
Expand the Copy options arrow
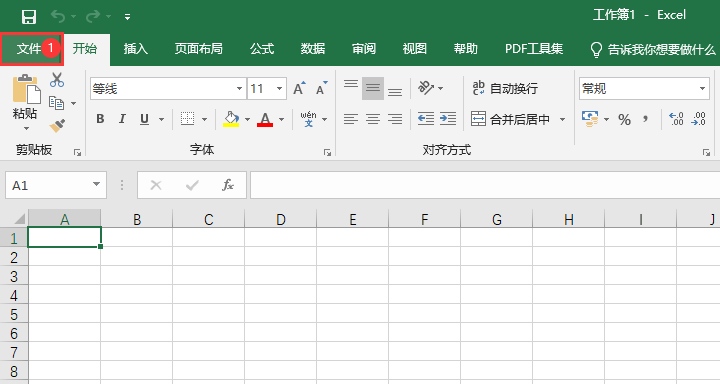73,103
